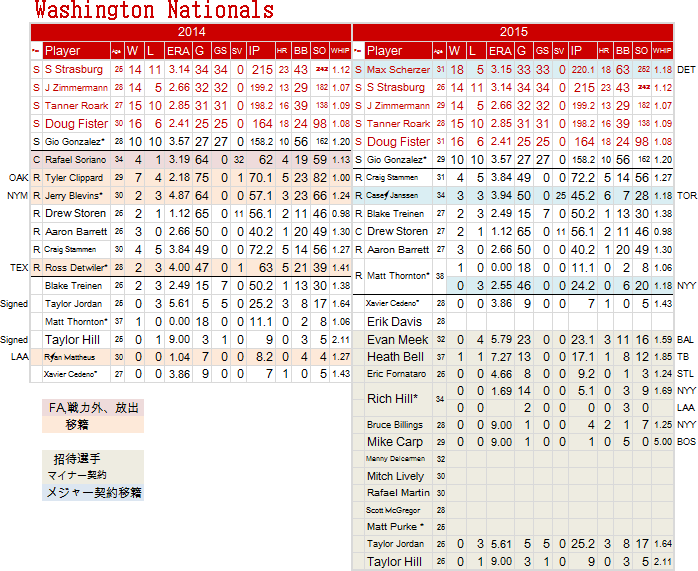Click IP column header in 2015 table
This screenshot has width=698, height=571.
coord(583,51)
